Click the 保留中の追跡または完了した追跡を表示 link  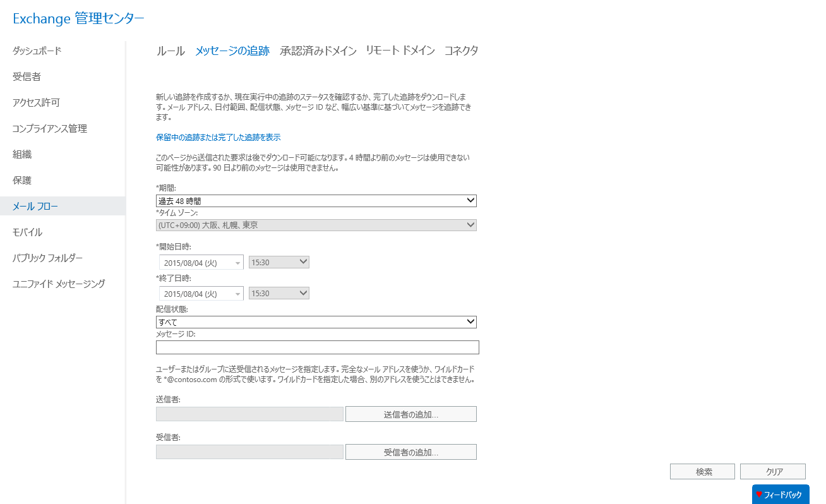coord(218,137)
